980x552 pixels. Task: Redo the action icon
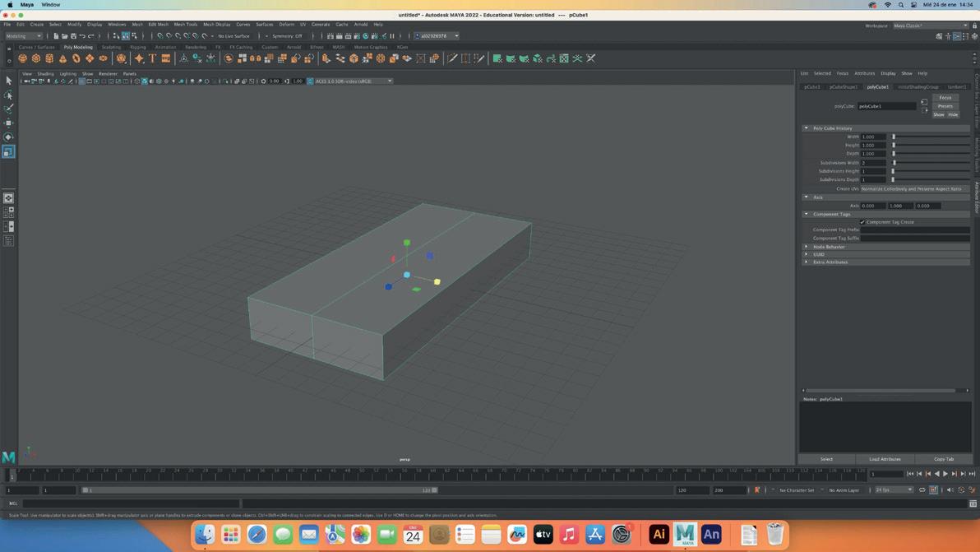[90, 36]
